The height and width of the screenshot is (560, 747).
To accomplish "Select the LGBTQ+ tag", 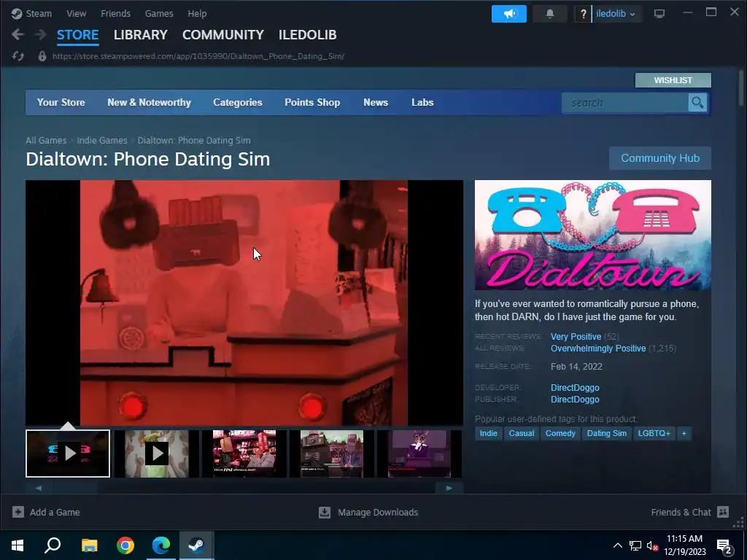I will pos(654,433).
